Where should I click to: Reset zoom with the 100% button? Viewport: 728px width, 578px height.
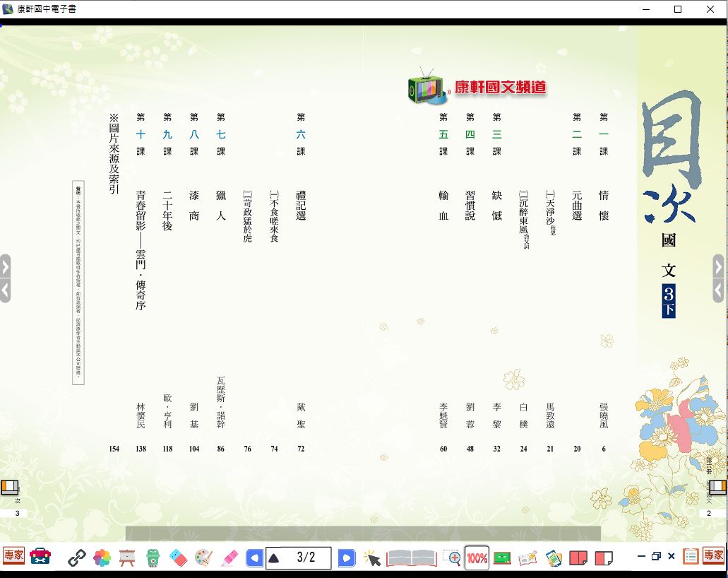tap(477, 558)
